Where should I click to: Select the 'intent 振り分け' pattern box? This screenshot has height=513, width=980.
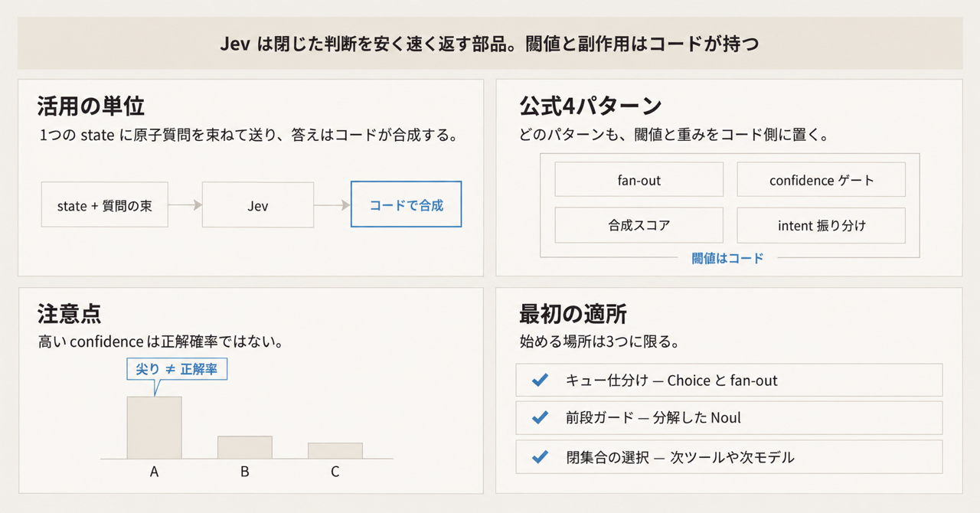(x=822, y=225)
